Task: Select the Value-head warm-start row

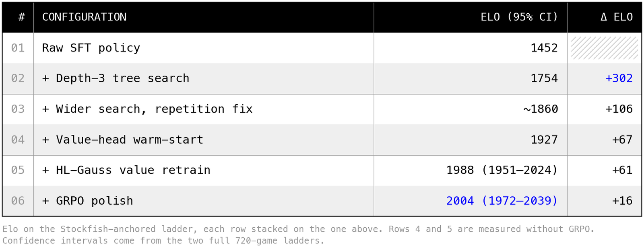Action: coord(322,140)
